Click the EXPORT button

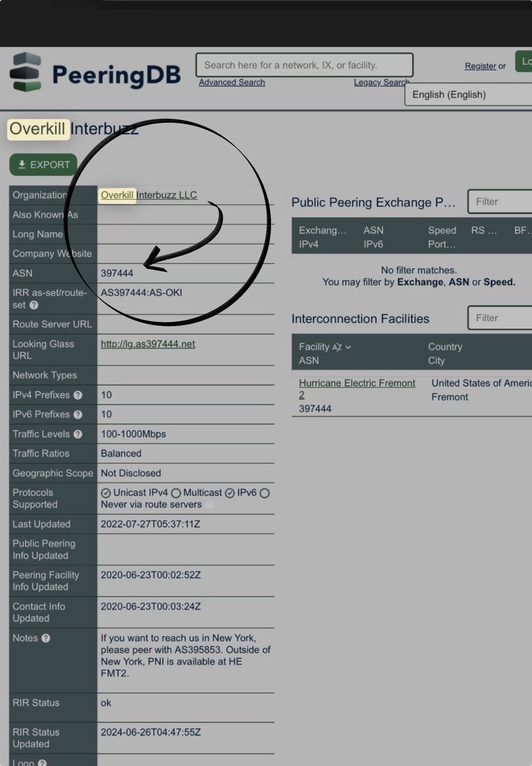43,165
